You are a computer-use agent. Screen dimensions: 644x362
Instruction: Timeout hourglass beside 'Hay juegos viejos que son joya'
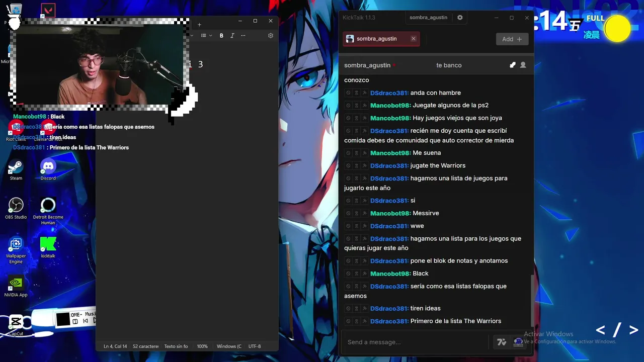coord(356,118)
